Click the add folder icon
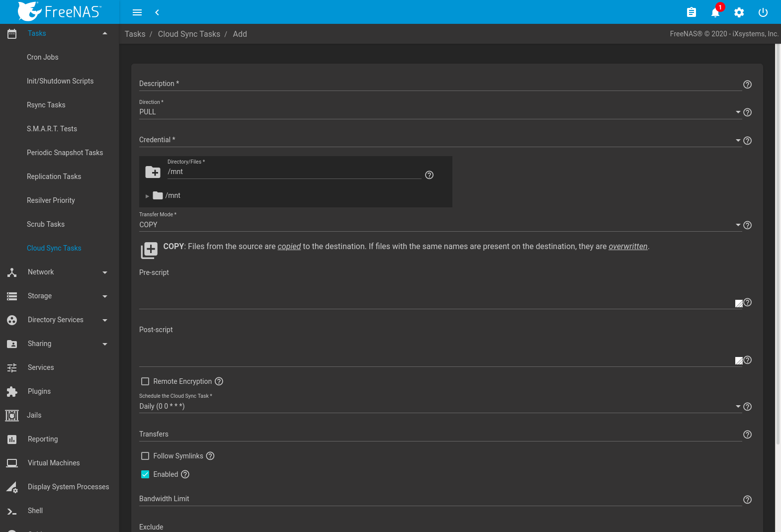The height and width of the screenshot is (532, 781). point(153,172)
